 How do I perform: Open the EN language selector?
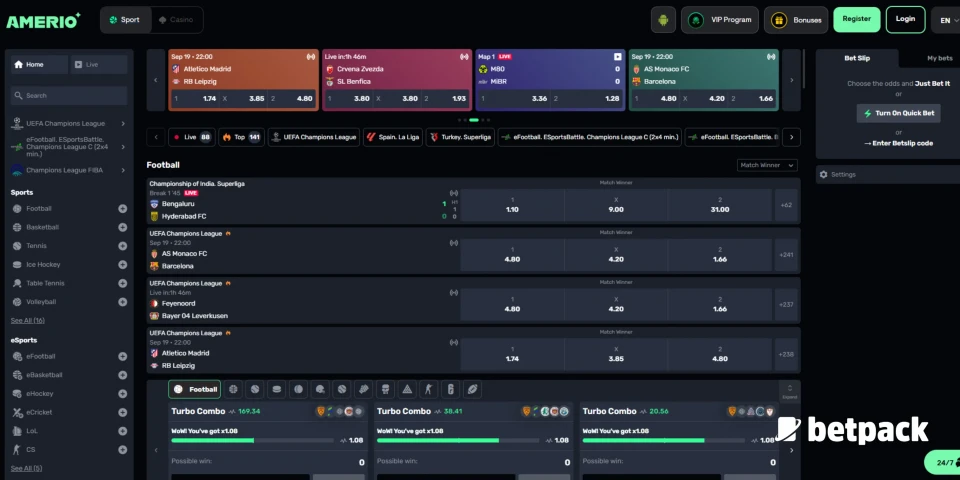(945, 19)
